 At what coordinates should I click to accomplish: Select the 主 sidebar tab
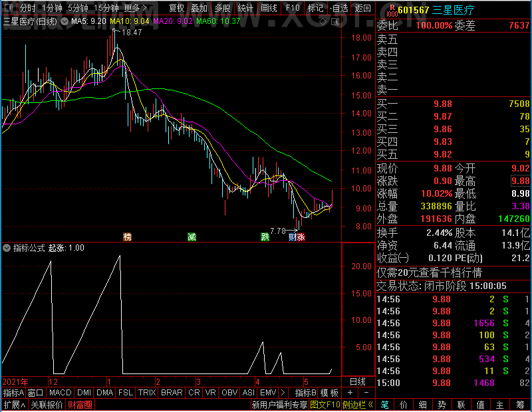coord(500,405)
